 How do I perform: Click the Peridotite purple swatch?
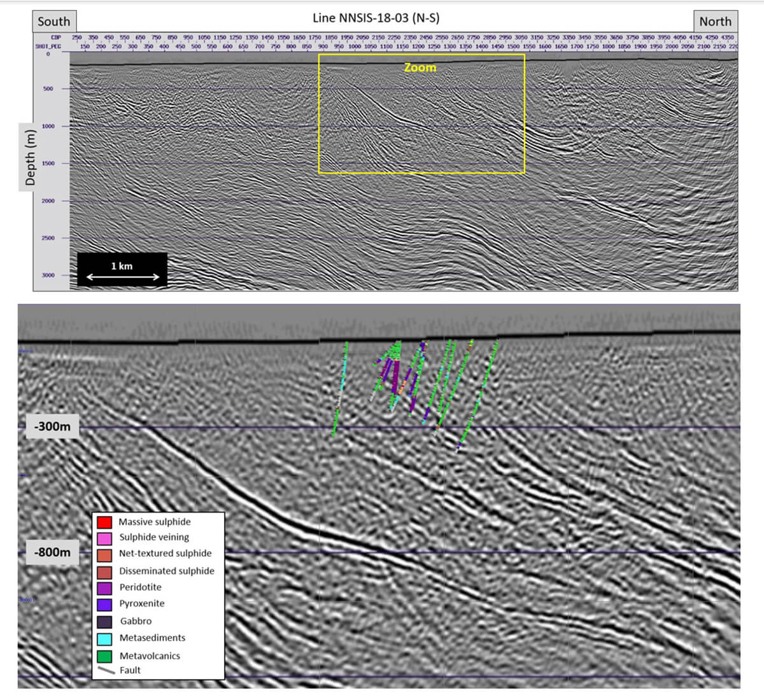point(104,587)
